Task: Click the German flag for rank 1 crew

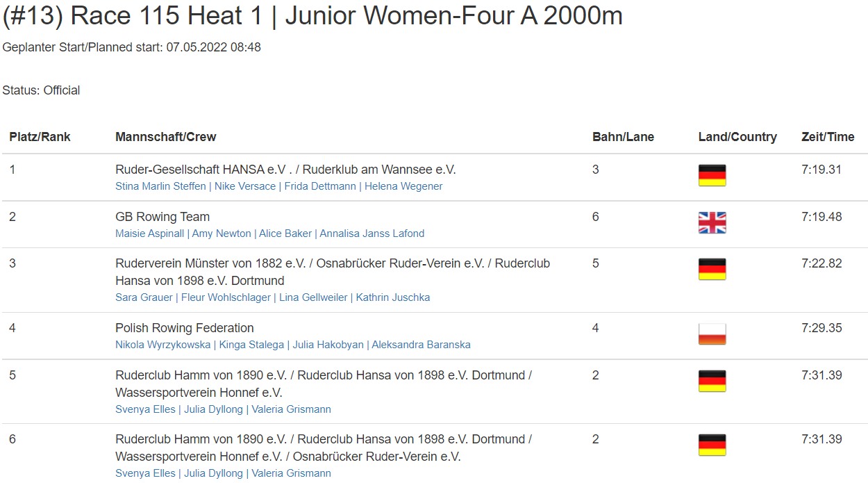Action: tap(712, 175)
